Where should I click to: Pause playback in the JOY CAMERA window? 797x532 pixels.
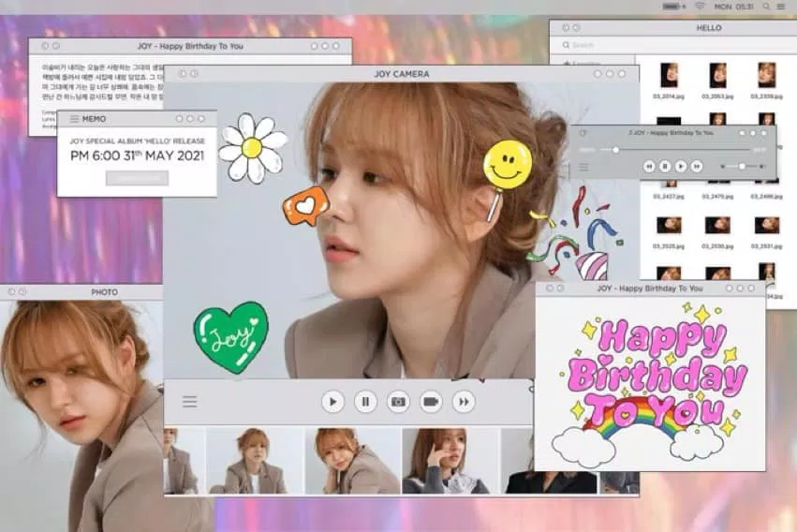(x=365, y=402)
